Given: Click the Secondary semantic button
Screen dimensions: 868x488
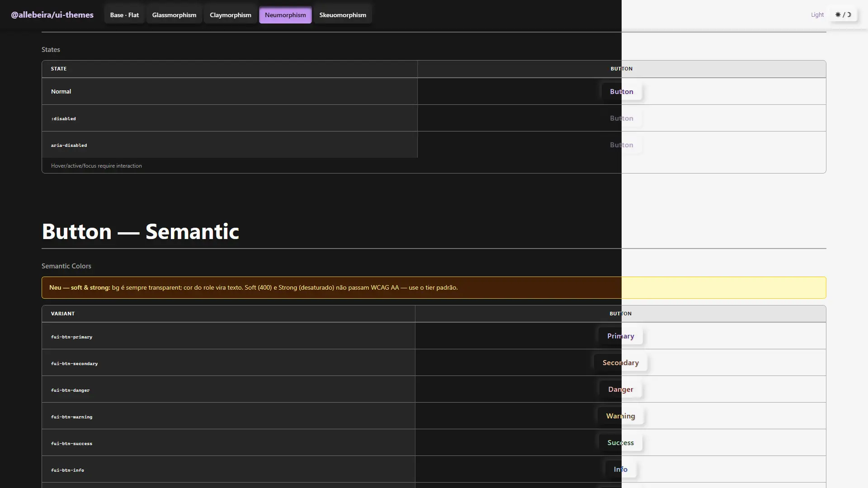Looking at the screenshot, I should tap(621, 362).
